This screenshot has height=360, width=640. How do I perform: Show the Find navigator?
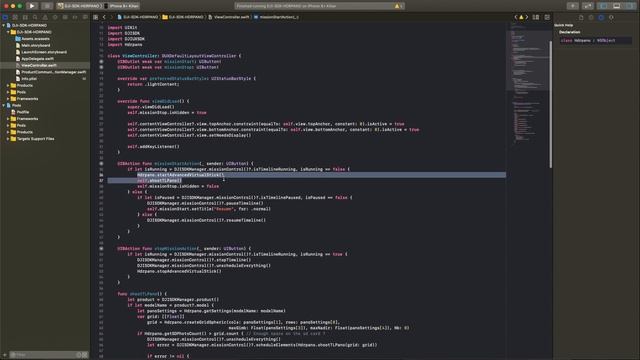(35, 17)
